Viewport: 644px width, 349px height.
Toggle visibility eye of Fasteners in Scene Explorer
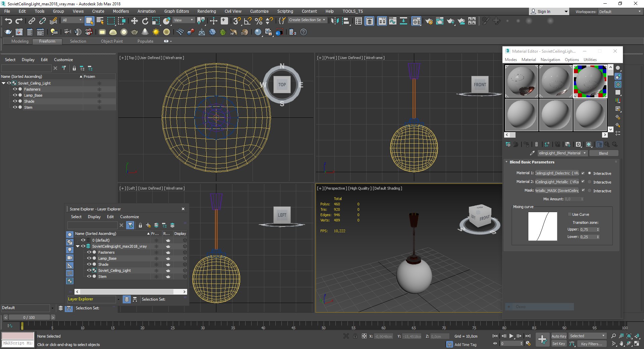(x=15, y=89)
